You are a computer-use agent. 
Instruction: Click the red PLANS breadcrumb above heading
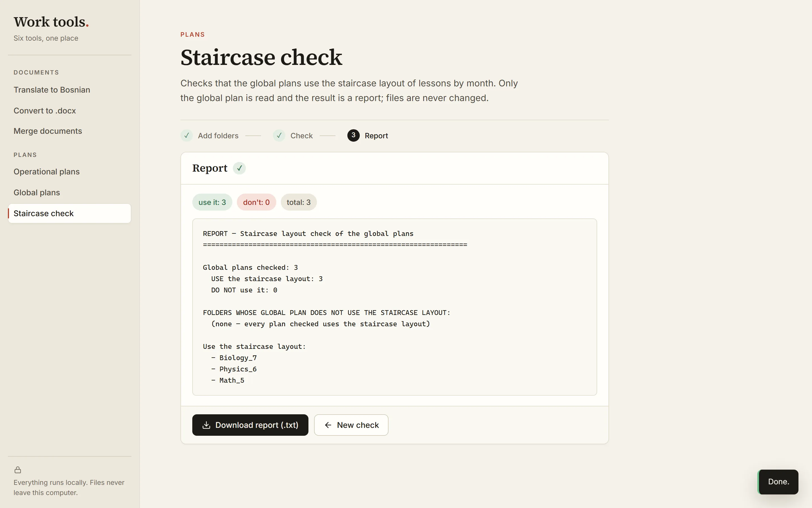tap(193, 35)
